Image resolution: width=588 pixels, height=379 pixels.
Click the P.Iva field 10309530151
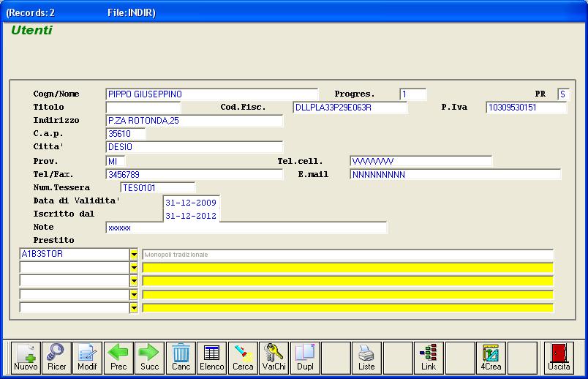coord(526,108)
